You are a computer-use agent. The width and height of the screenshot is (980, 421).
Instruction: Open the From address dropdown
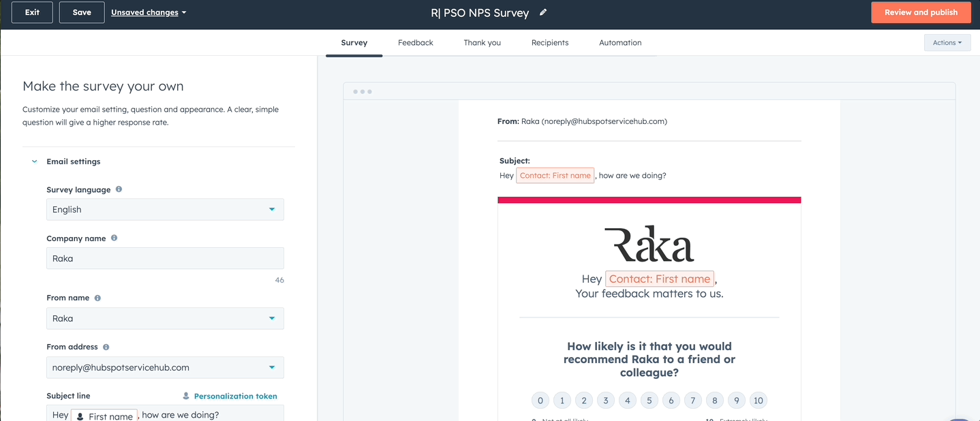coord(165,368)
